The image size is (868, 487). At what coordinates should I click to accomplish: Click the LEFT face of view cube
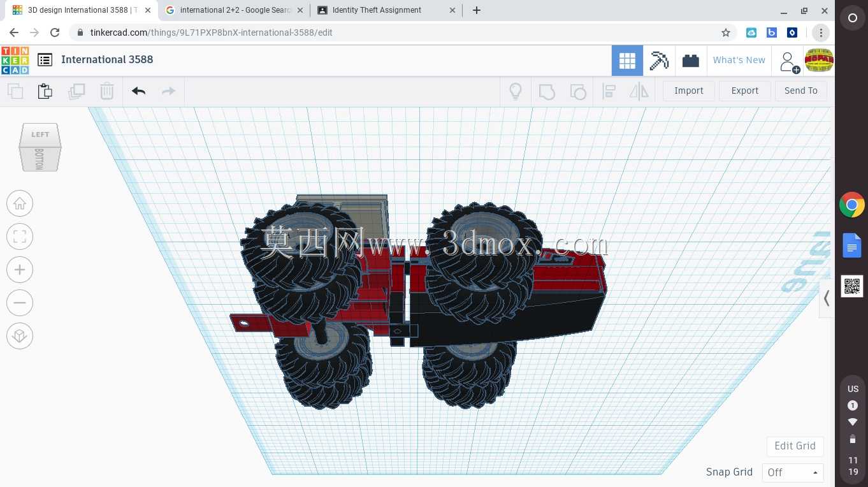click(x=40, y=134)
